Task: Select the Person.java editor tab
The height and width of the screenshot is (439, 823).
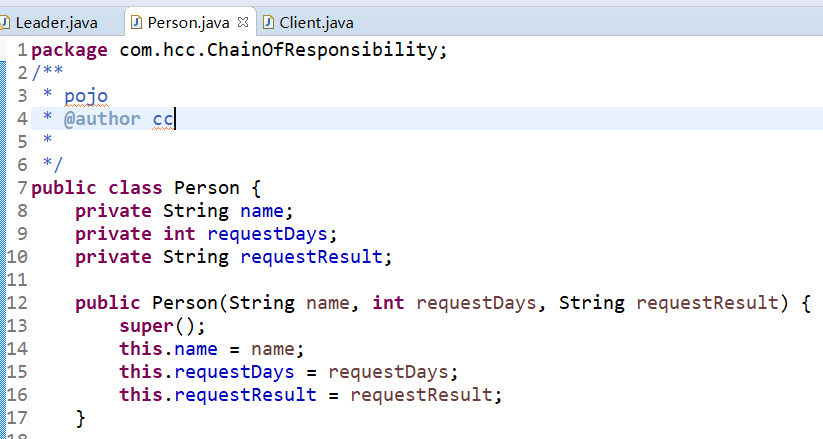Action: [188, 23]
